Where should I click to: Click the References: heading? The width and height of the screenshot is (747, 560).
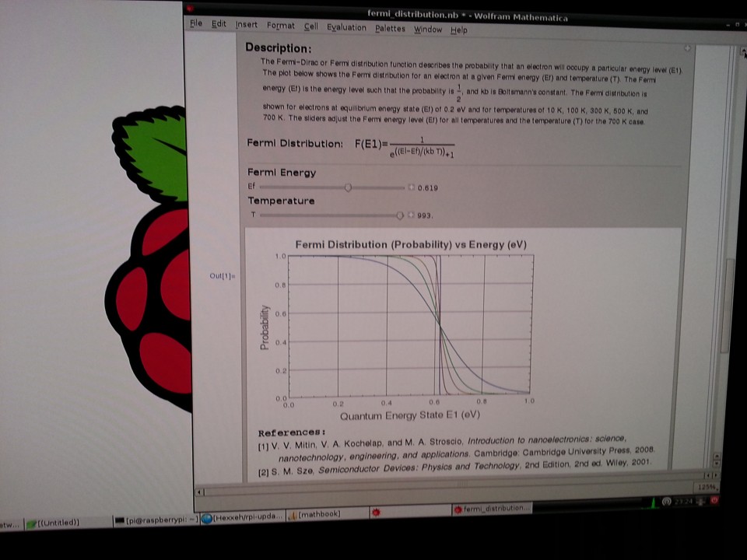[292, 432]
